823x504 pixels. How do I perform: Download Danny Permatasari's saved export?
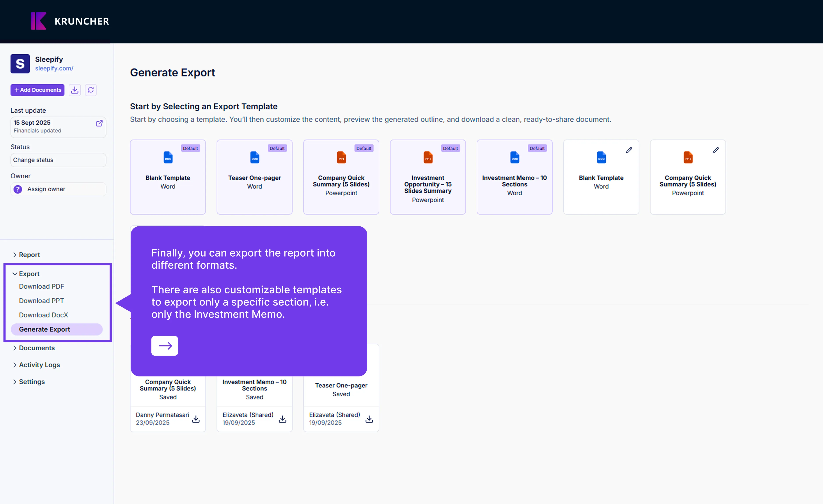196,419
